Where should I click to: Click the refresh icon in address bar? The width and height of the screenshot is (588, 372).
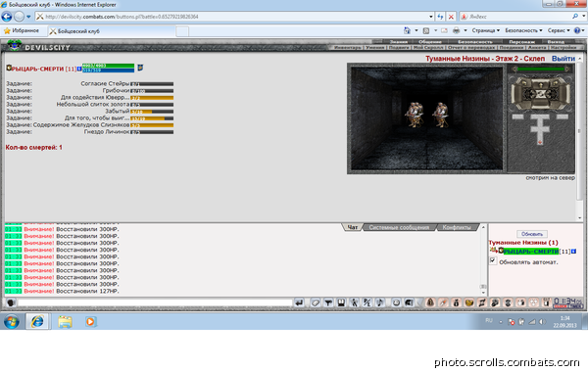coord(440,17)
